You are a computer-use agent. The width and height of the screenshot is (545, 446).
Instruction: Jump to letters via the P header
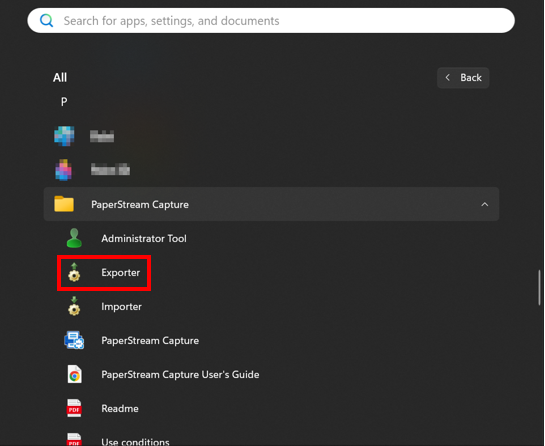click(x=64, y=102)
